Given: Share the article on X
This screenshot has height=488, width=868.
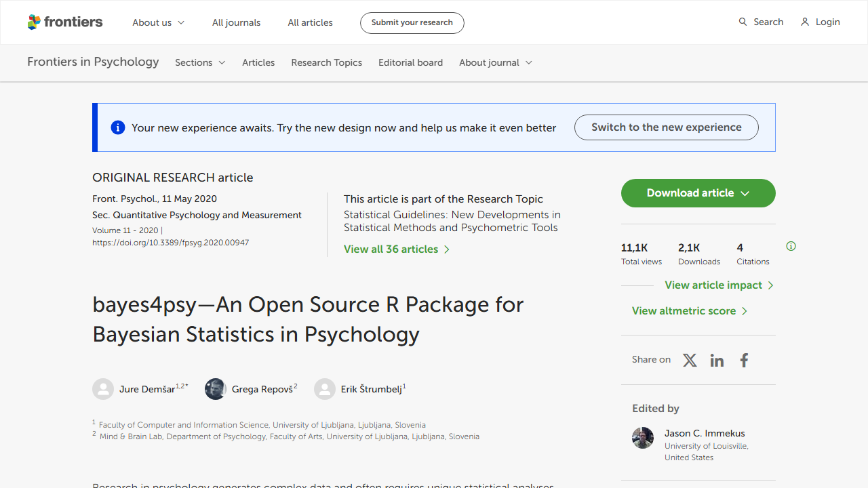Looking at the screenshot, I should click(690, 361).
